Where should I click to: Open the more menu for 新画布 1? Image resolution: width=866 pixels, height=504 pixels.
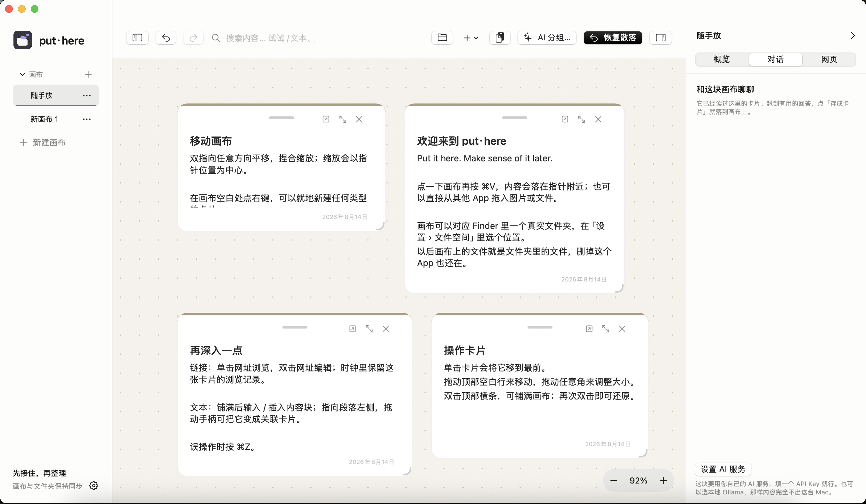(x=86, y=119)
